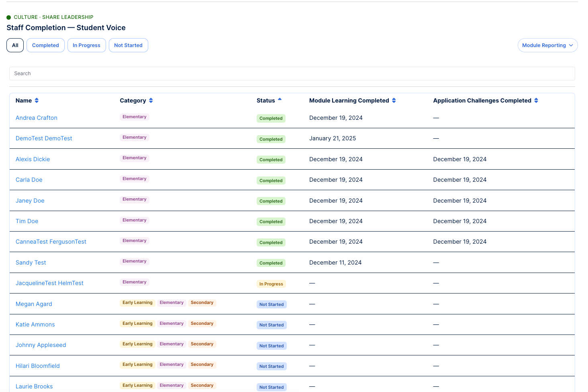Click Megan Agard's Early Learning tag

[137, 303]
